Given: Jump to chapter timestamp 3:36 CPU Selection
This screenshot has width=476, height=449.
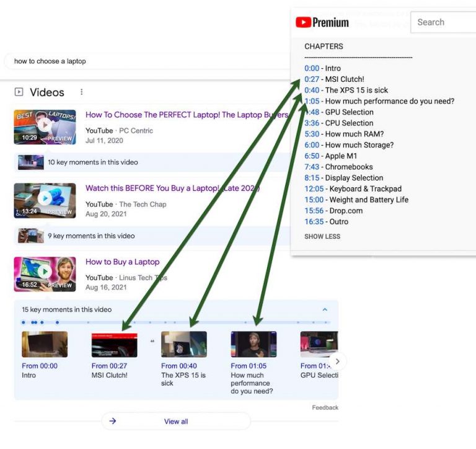Looking at the screenshot, I should point(312,123).
